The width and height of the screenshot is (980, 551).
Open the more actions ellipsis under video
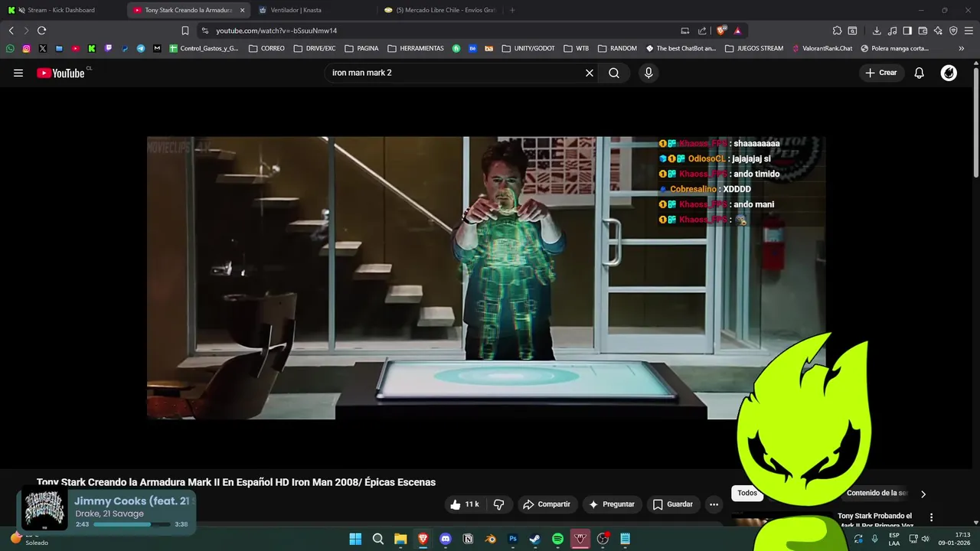pos(714,504)
